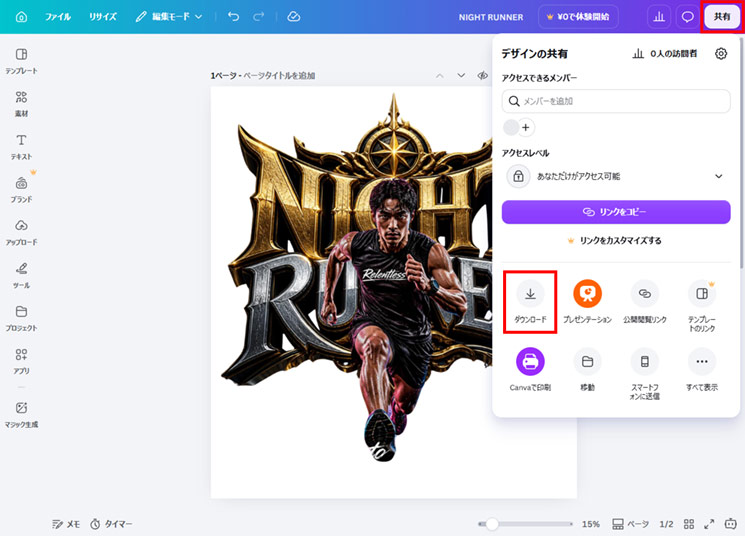Viewport: 745px width, 536px height.
Task: Open アプリ panel
Action: pos(21,361)
